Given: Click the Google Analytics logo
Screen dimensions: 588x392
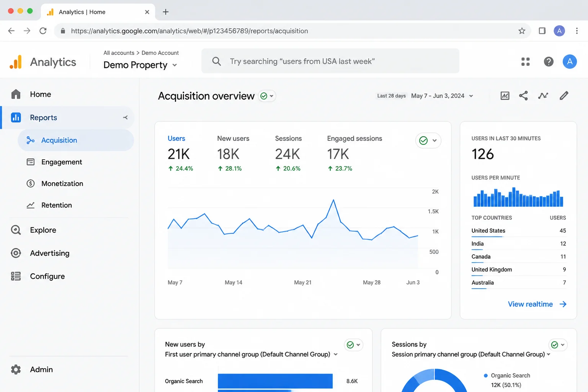Looking at the screenshot, I should (16, 62).
